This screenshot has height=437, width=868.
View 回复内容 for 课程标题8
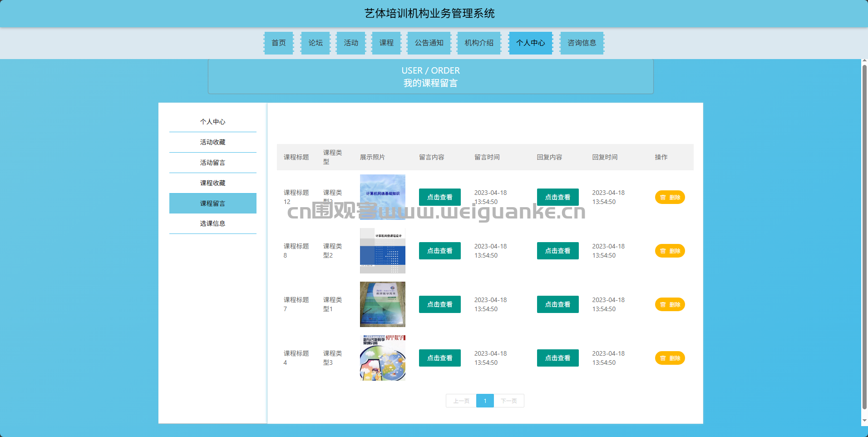pos(558,251)
